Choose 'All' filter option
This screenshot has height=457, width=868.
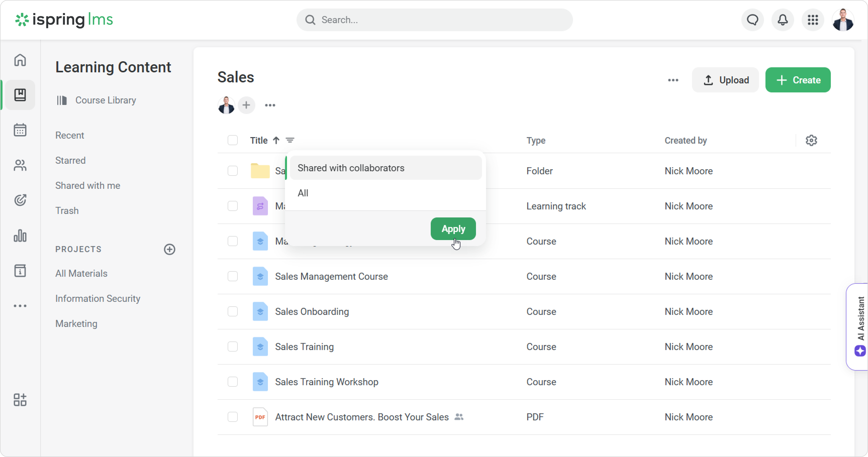pos(303,193)
